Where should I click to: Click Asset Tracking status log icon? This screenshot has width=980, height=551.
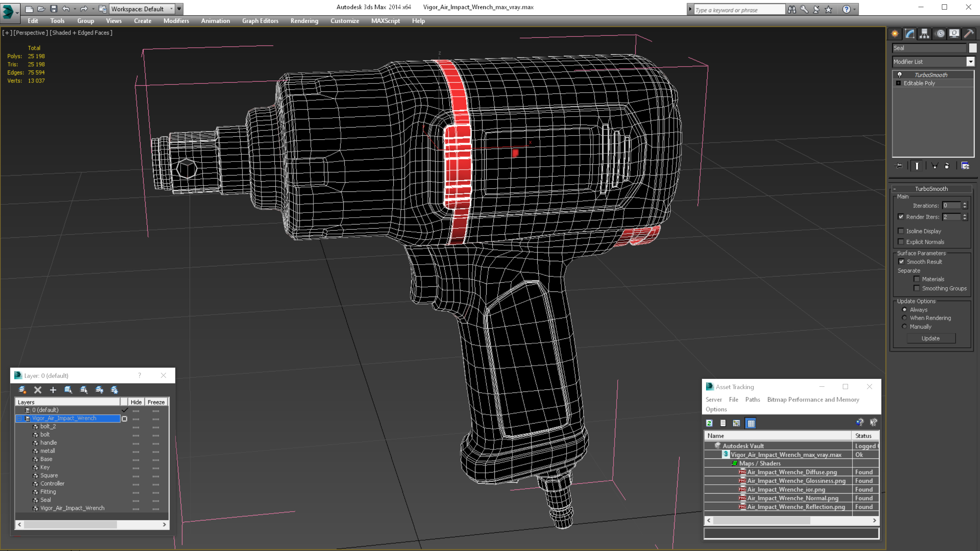[x=723, y=423]
